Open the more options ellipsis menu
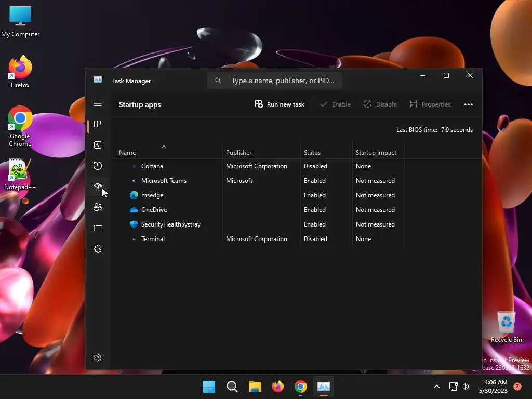The width and height of the screenshot is (532, 399). (x=469, y=104)
